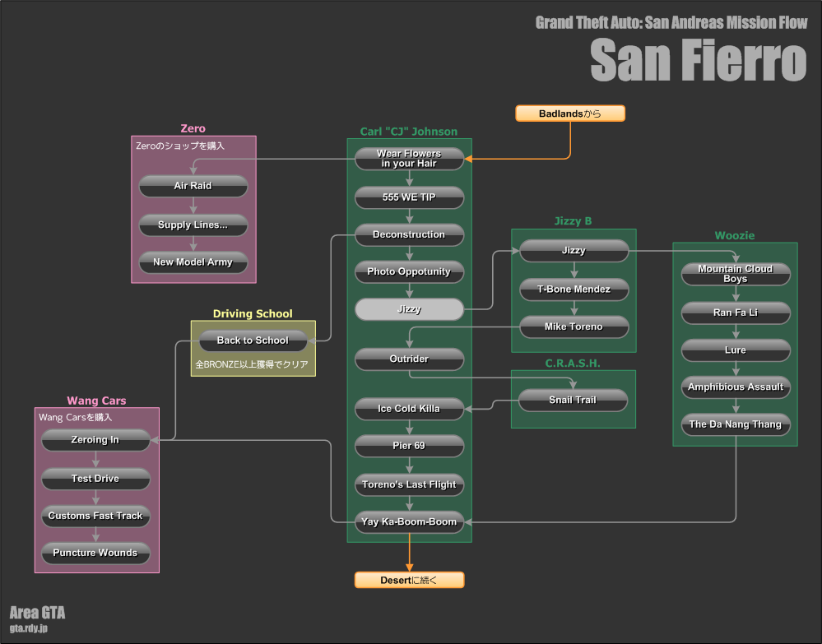Click the light gray Jizzy node under CJ
The image size is (822, 644).
tap(409, 309)
